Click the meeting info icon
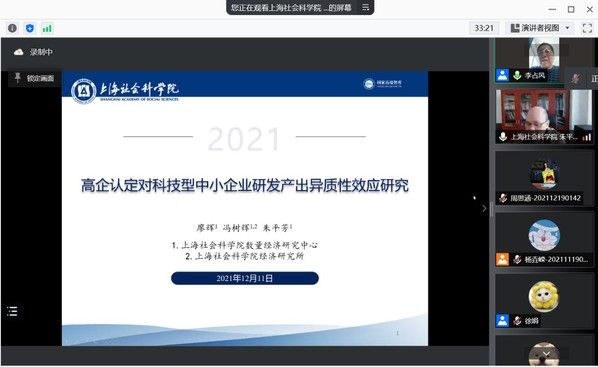The image size is (598, 367). [12, 28]
